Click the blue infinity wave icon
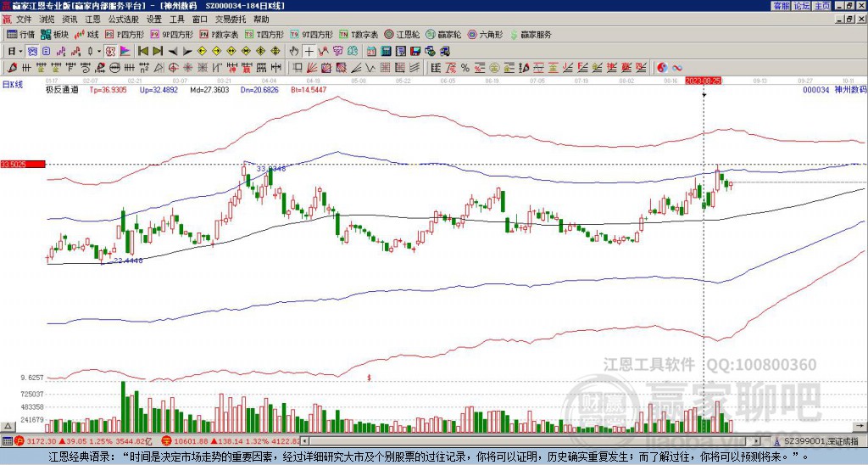Image resolution: width=868 pixels, height=465 pixels. click(677, 68)
